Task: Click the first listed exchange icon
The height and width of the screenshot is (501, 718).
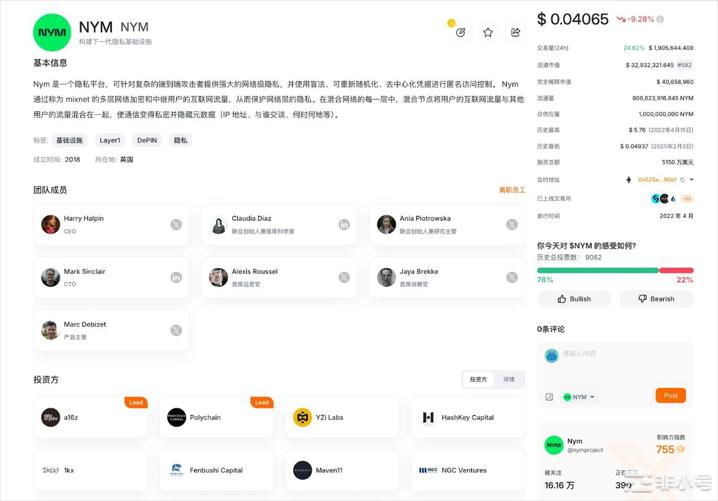Action: [655, 198]
